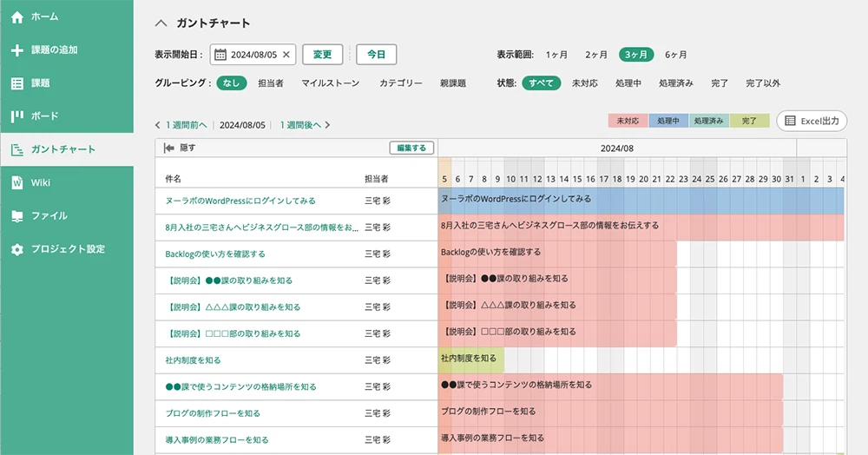Go to previous week with 1週間前へ
Image resolution: width=868 pixels, height=455 pixels.
[181, 125]
